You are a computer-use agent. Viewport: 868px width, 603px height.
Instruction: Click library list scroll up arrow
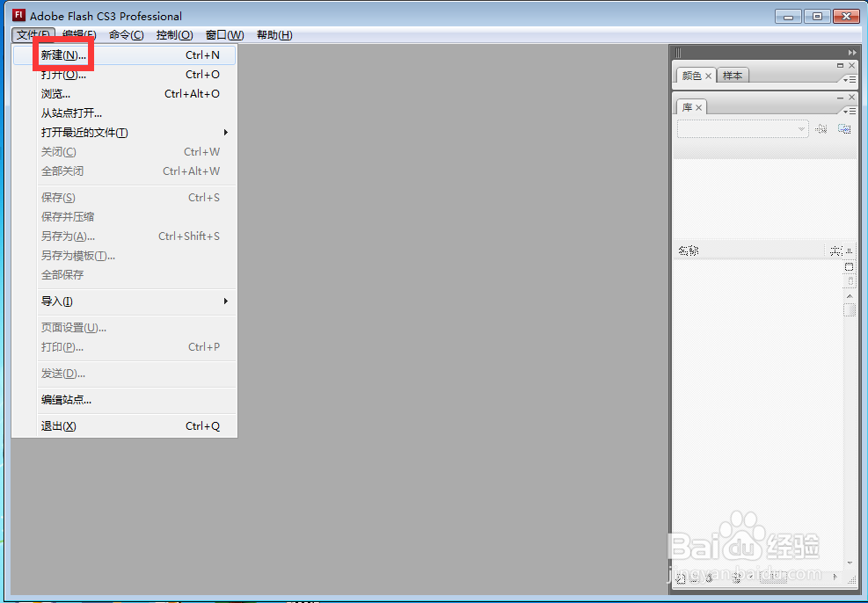(850, 296)
